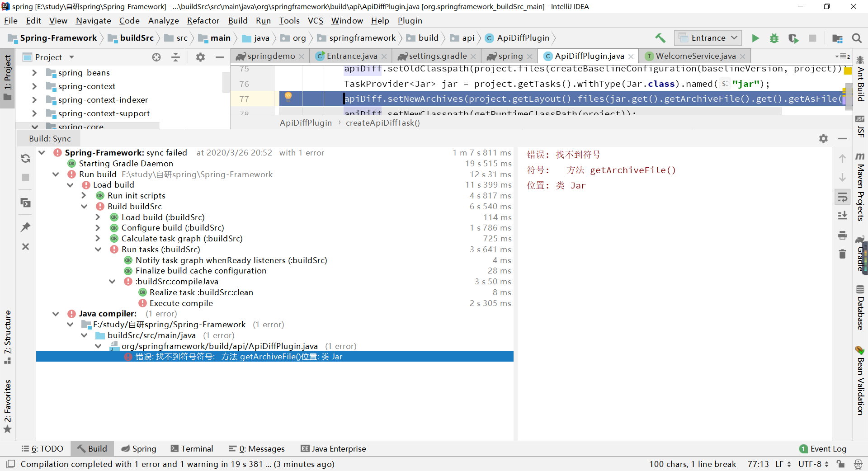The image size is (868, 471).
Task: Click the up arrow in console toolbar
Action: click(x=842, y=158)
